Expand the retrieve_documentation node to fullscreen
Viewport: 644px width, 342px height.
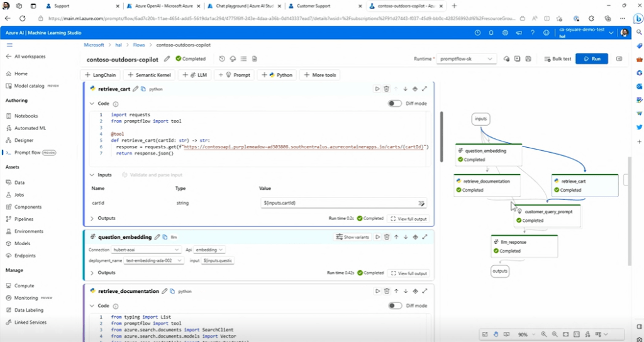pyautogui.click(x=425, y=291)
